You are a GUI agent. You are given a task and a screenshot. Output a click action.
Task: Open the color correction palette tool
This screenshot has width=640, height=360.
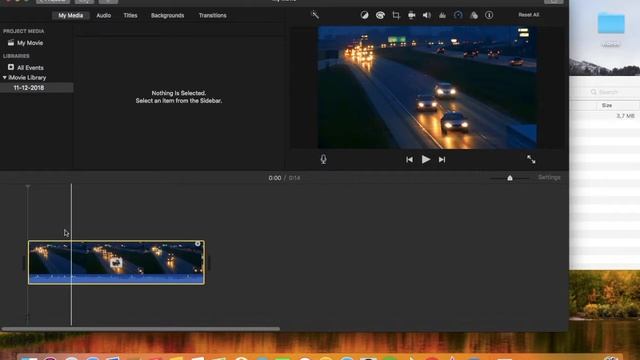pyautogui.click(x=380, y=15)
